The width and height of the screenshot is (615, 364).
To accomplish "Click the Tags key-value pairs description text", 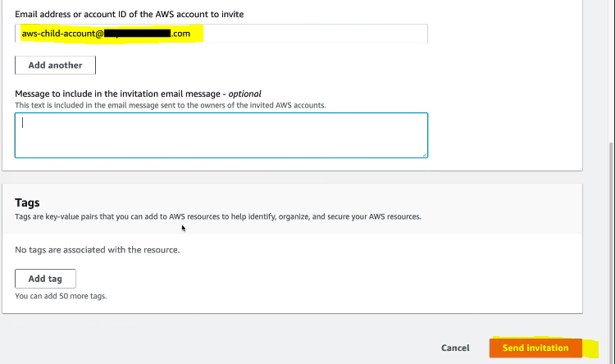I will pyautogui.click(x=217, y=216).
